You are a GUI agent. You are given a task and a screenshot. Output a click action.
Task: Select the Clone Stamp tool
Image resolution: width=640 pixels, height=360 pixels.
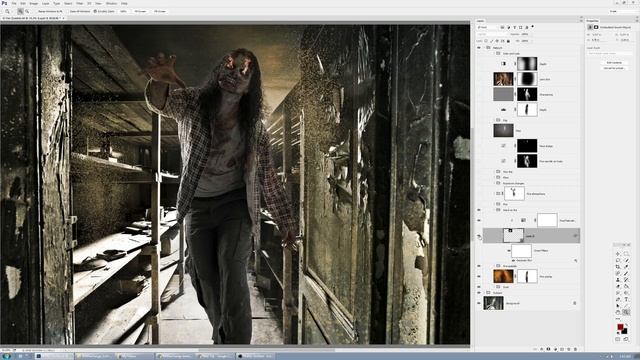(x=618, y=280)
